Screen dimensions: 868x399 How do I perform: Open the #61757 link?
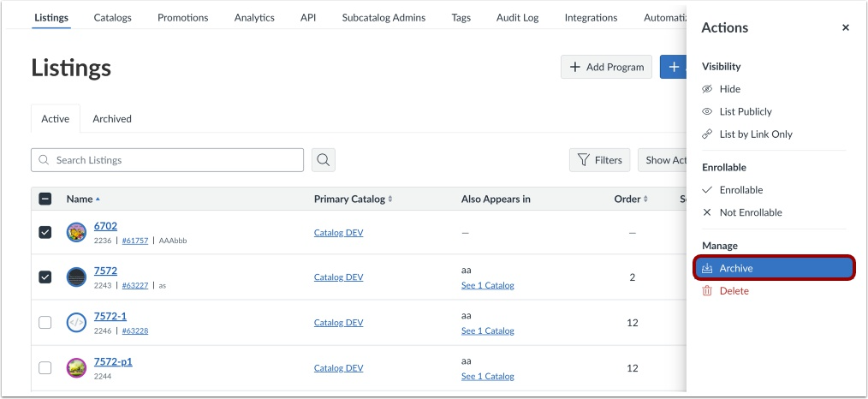pos(135,241)
